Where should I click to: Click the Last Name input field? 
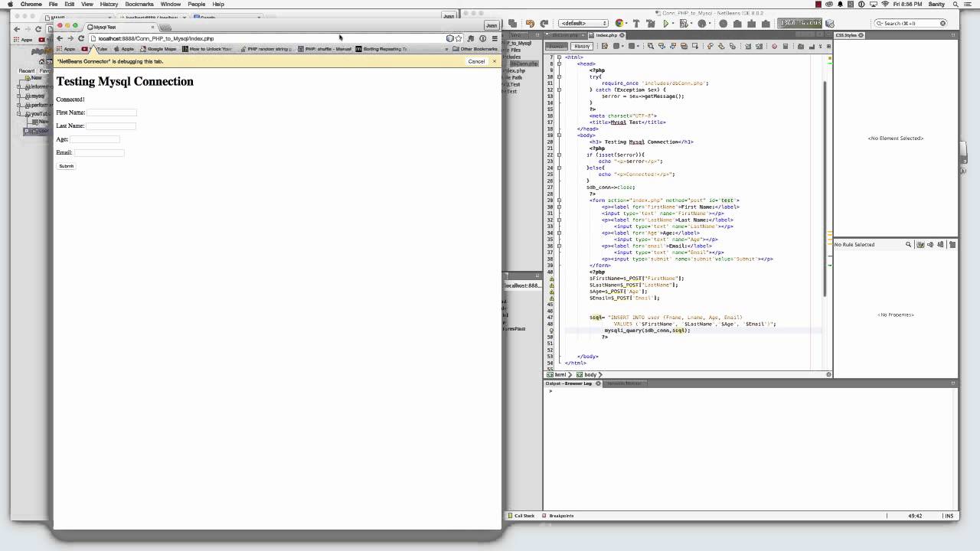111,126
